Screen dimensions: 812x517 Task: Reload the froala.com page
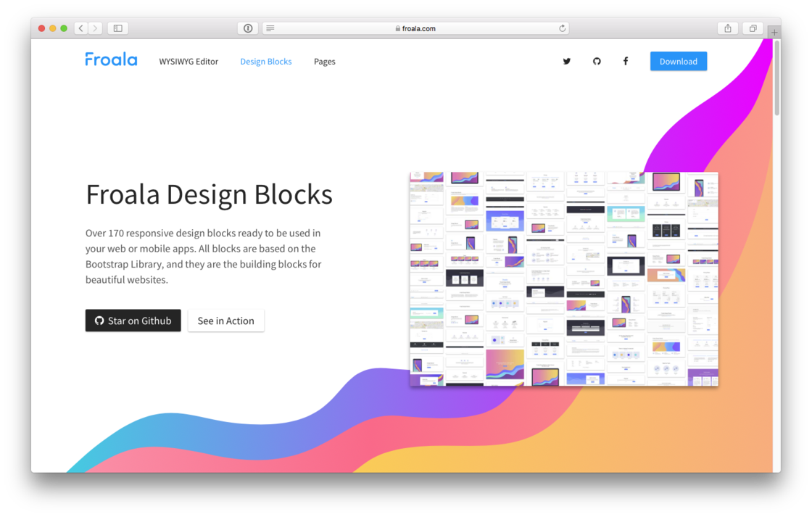coord(562,28)
